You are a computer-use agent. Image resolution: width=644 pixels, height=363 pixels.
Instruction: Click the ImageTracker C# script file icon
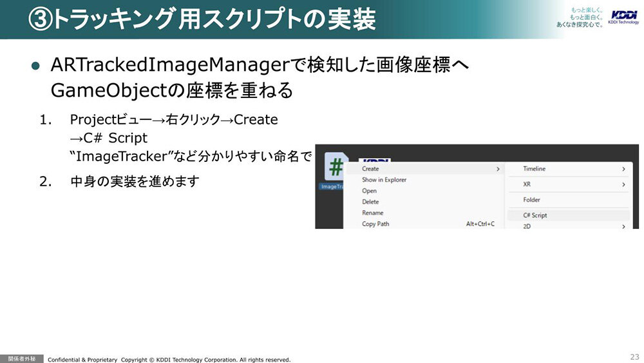[335, 166]
